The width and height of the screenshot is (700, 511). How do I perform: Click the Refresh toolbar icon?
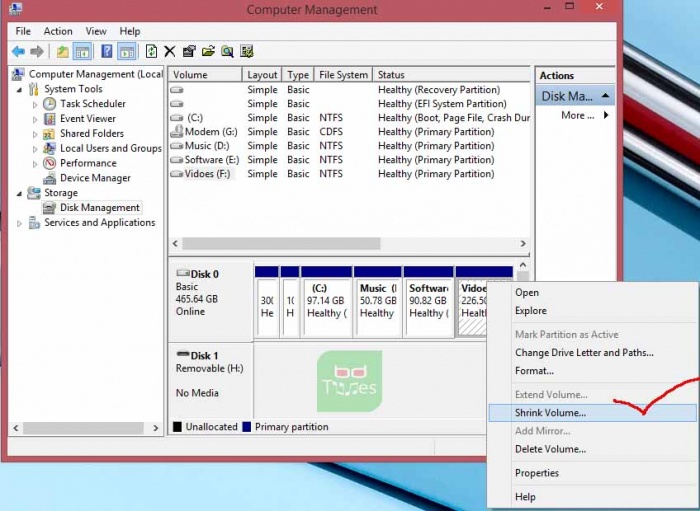[151, 51]
